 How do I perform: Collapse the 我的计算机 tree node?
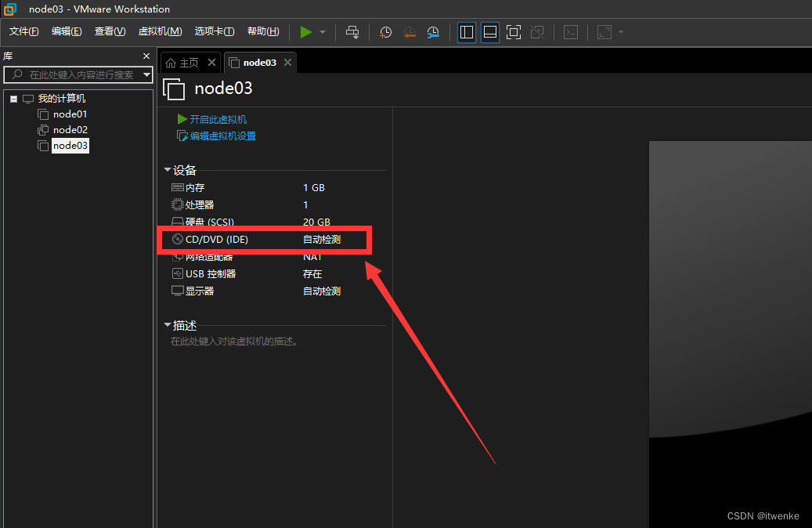coord(14,99)
